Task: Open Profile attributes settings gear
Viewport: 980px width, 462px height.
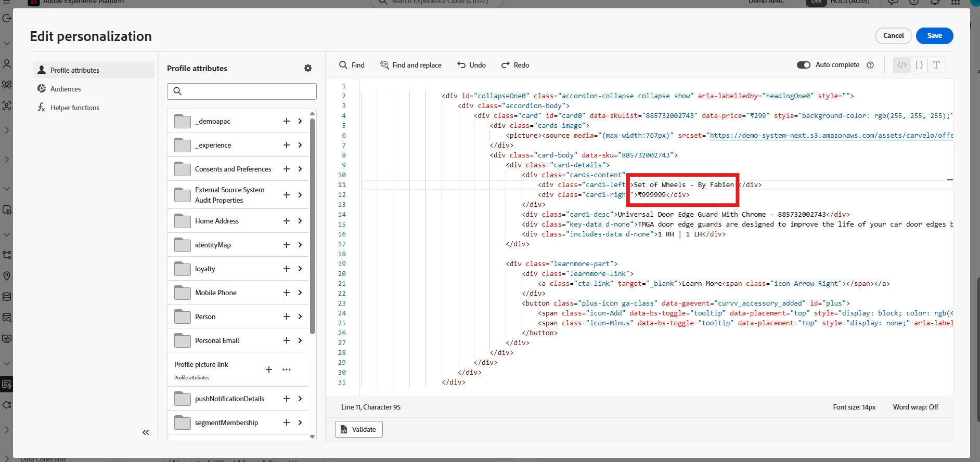Action: click(308, 68)
